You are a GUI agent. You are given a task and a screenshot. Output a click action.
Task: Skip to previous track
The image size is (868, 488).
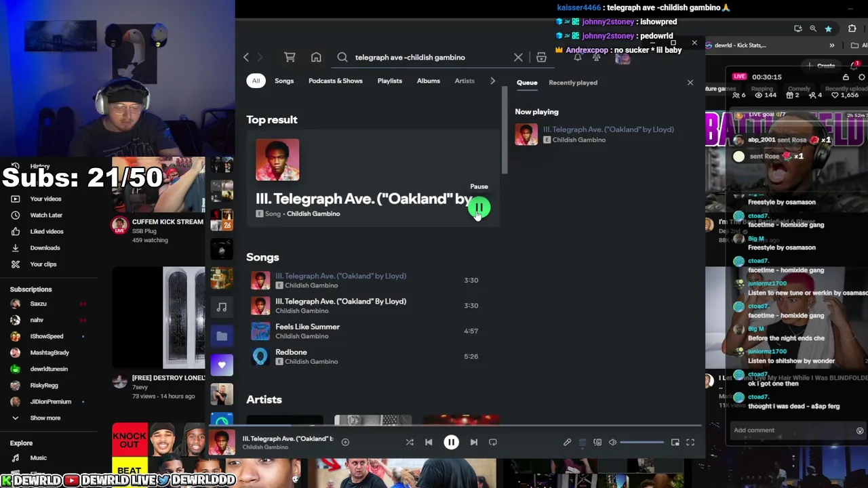tap(429, 442)
